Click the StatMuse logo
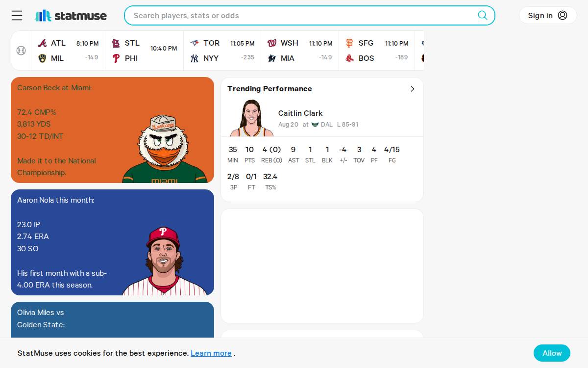The image size is (588, 368). [x=71, y=16]
